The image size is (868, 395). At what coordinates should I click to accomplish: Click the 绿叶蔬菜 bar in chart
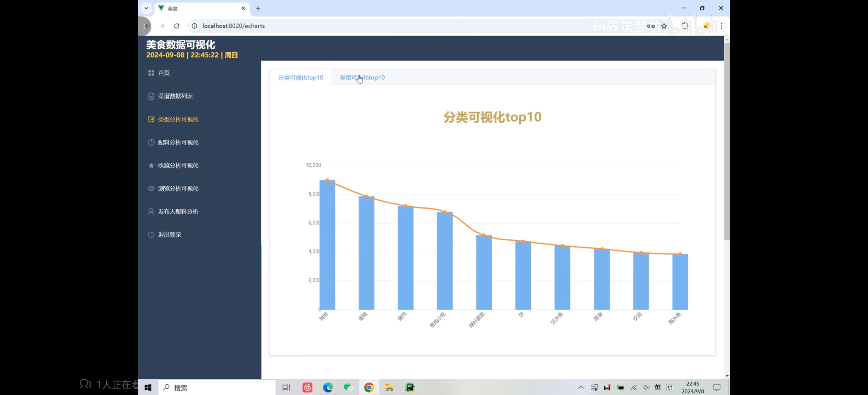click(484, 273)
